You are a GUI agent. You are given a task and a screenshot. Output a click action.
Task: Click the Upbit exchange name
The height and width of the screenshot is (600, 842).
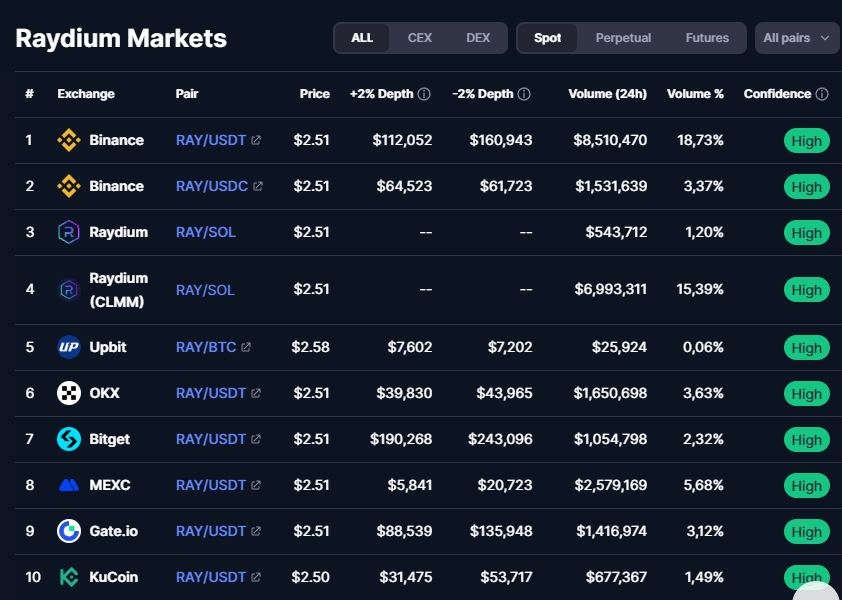point(108,347)
